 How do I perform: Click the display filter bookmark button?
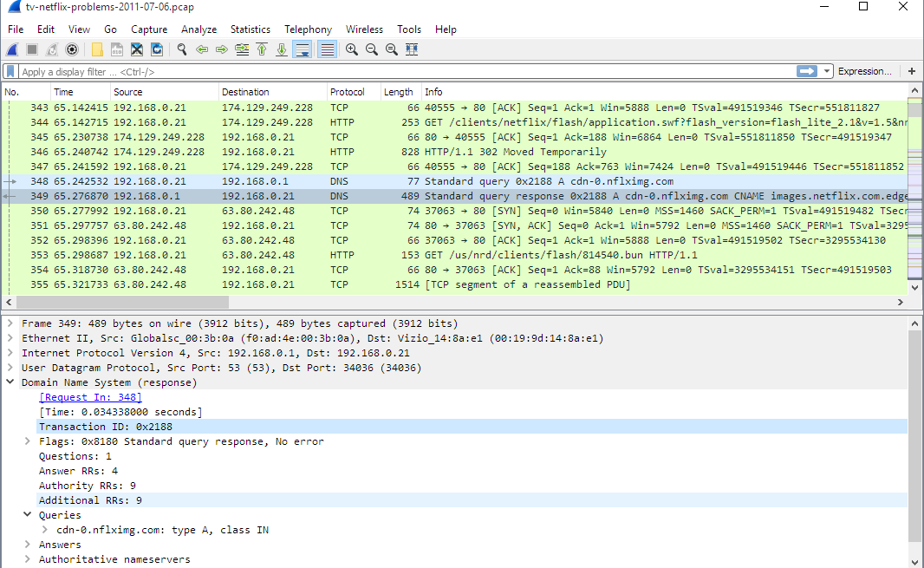tap(10, 71)
